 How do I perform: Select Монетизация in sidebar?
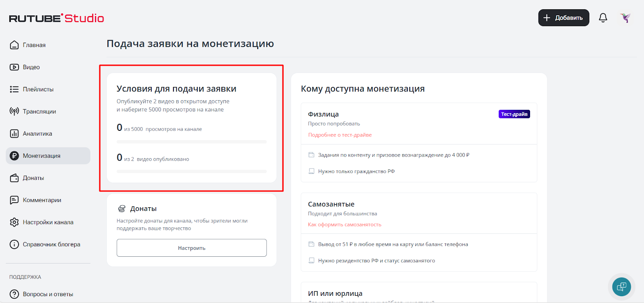(x=48, y=156)
